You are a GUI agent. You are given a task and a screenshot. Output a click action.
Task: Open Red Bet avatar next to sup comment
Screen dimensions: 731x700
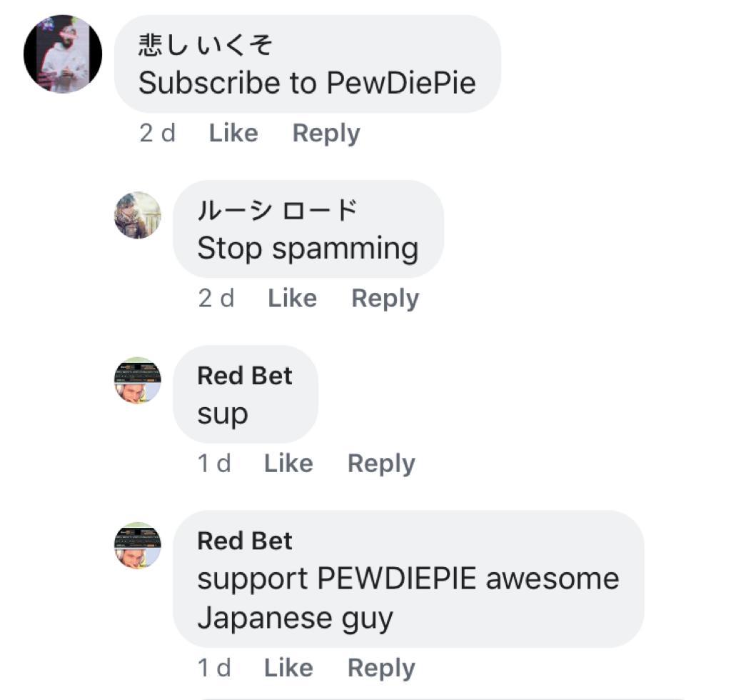pos(138,381)
